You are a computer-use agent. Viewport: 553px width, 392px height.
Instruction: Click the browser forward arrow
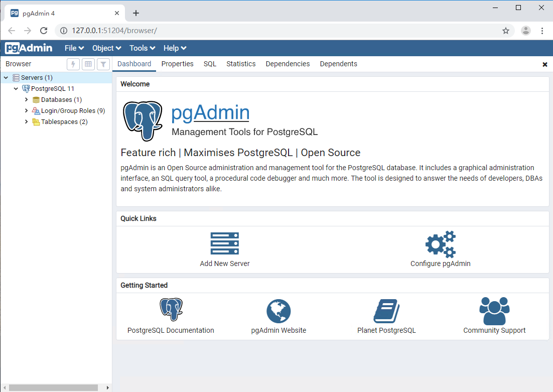pyautogui.click(x=28, y=31)
